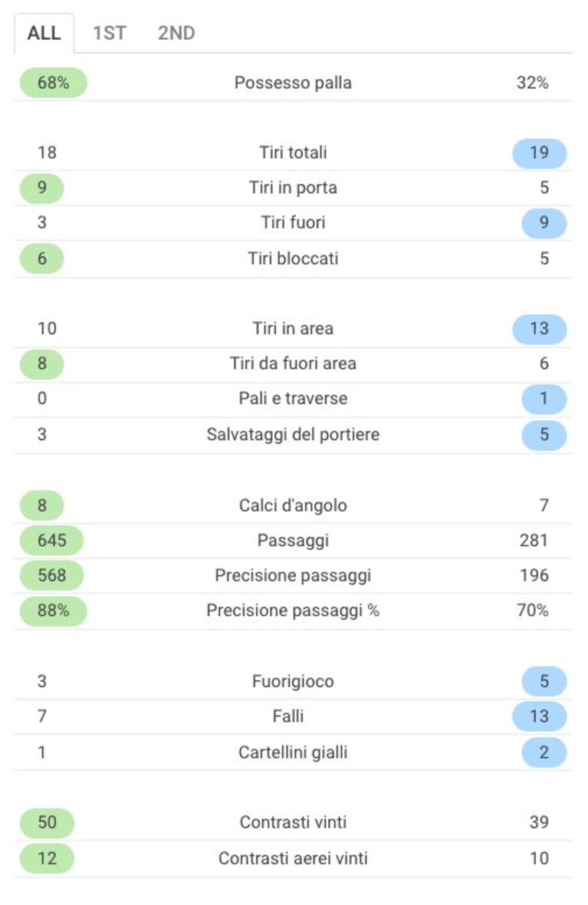Image resolution: width=588 pixels, height=905 pixels.
Task: Click the 88% Precisione passaggi badge
Action: pyautogui.click(x=53, y=610)
